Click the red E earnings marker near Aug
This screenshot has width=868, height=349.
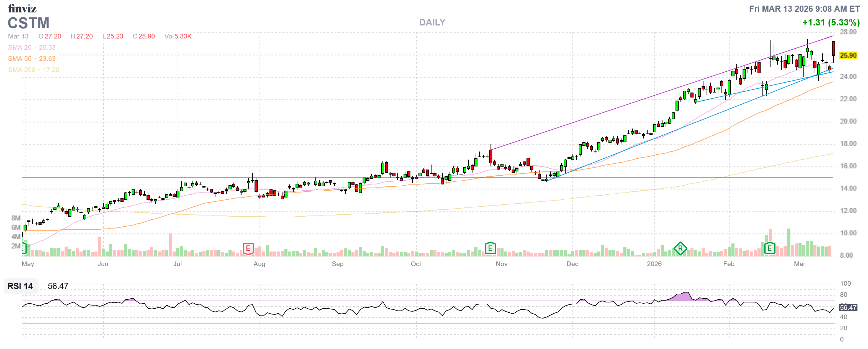tap(248, 249)
